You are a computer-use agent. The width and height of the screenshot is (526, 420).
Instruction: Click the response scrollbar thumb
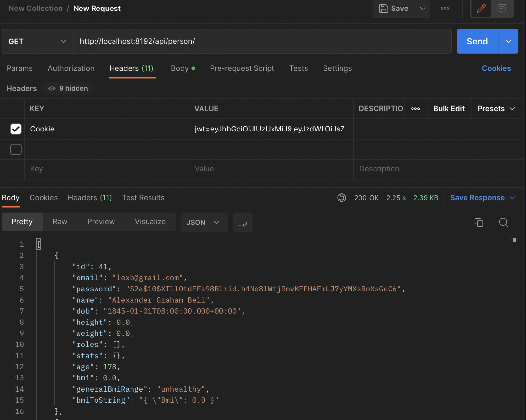point(514,240)
